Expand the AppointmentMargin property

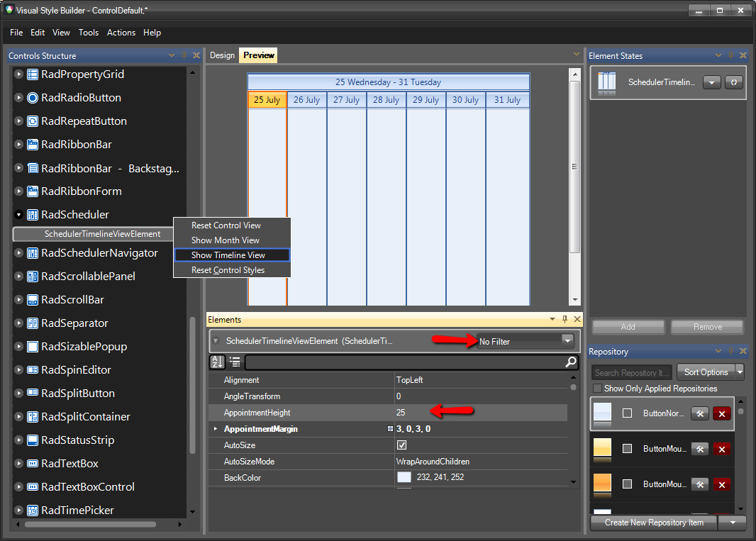216,429
